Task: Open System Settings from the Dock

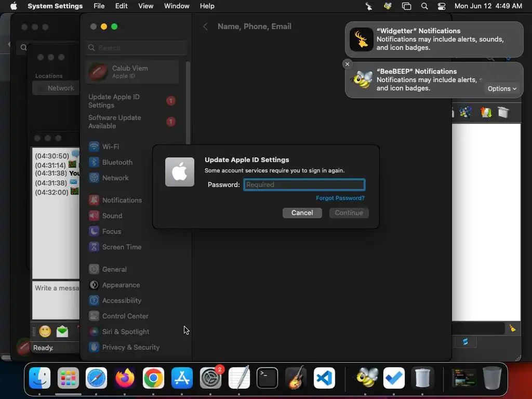Action: [x=210, y=378]
